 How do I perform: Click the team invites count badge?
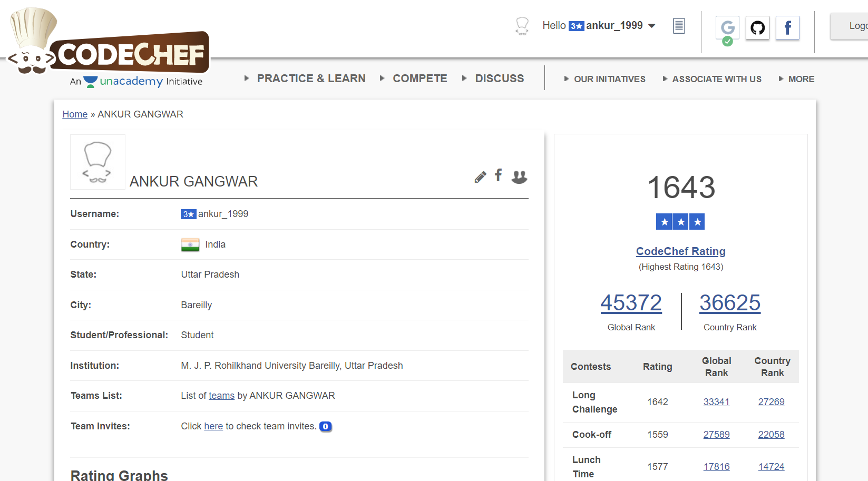pyautogui.click(x=326, y=427)
